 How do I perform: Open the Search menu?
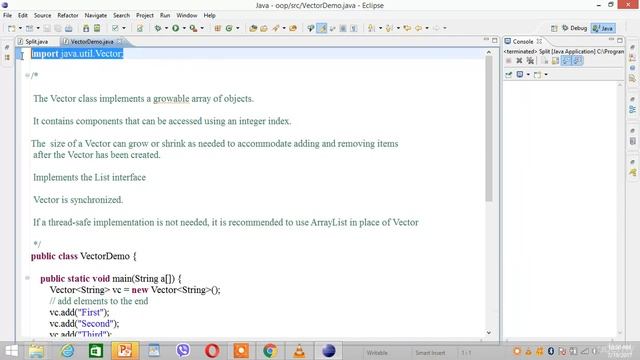(121, 15)
